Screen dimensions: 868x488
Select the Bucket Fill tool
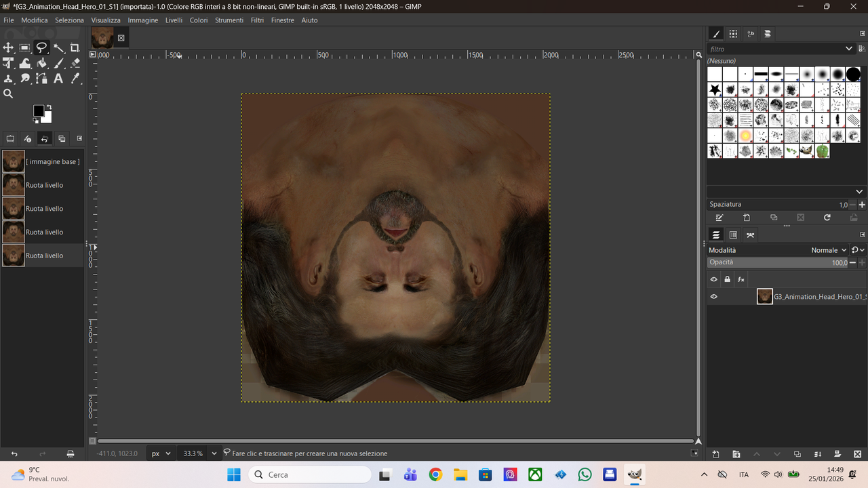42,63
